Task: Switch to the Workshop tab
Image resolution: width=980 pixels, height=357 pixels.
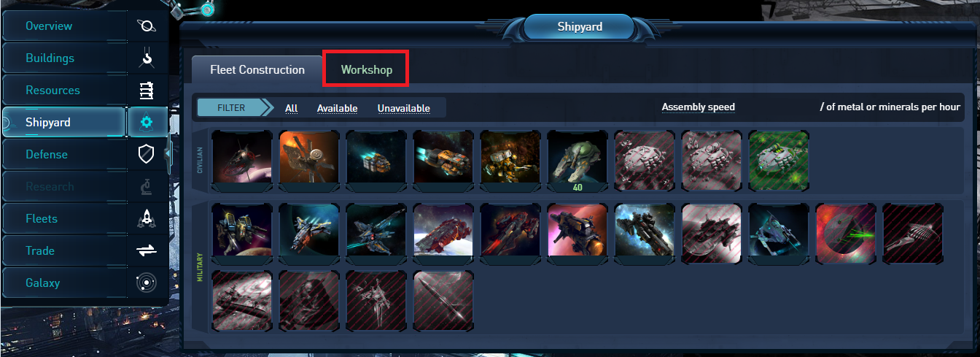Action: click(x=366, y=70)
